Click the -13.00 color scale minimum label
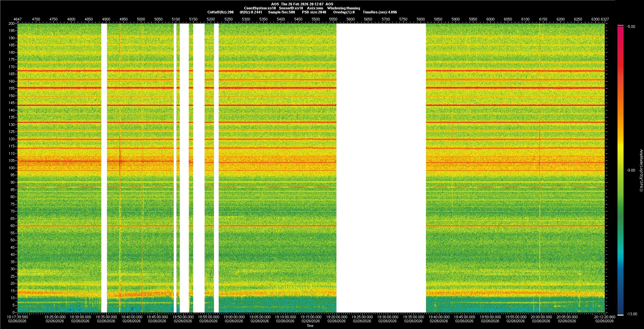The height and width of the screenshot is (329, 644). coord(632,314)
